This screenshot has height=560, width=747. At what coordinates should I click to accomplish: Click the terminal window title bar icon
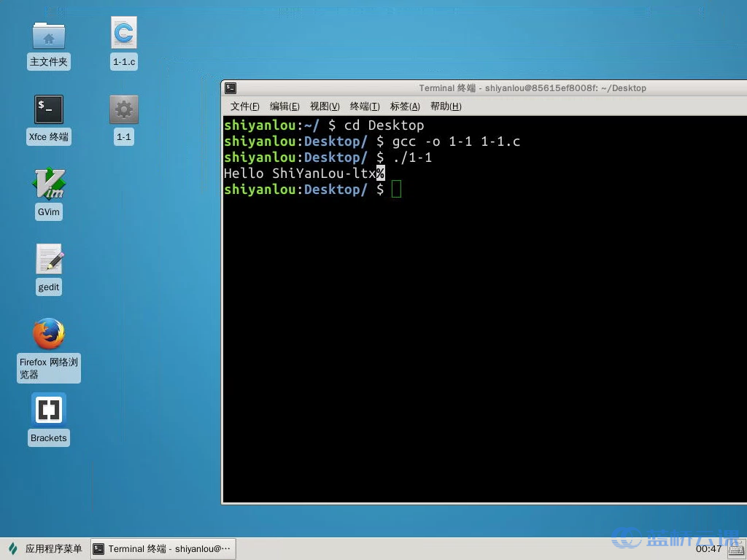pyautogui.click(x=231, y=87)
